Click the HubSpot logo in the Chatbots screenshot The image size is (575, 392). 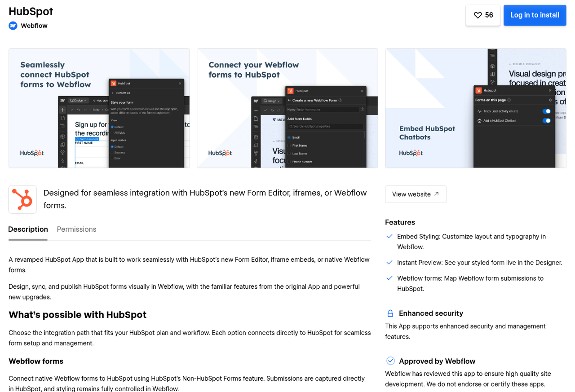tap(411, 153)
